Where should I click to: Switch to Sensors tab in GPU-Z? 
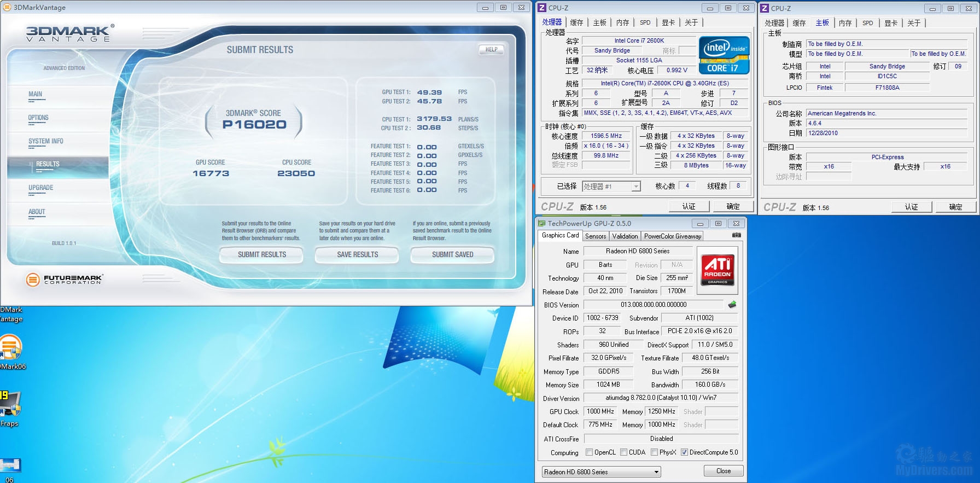click(596, 236)
